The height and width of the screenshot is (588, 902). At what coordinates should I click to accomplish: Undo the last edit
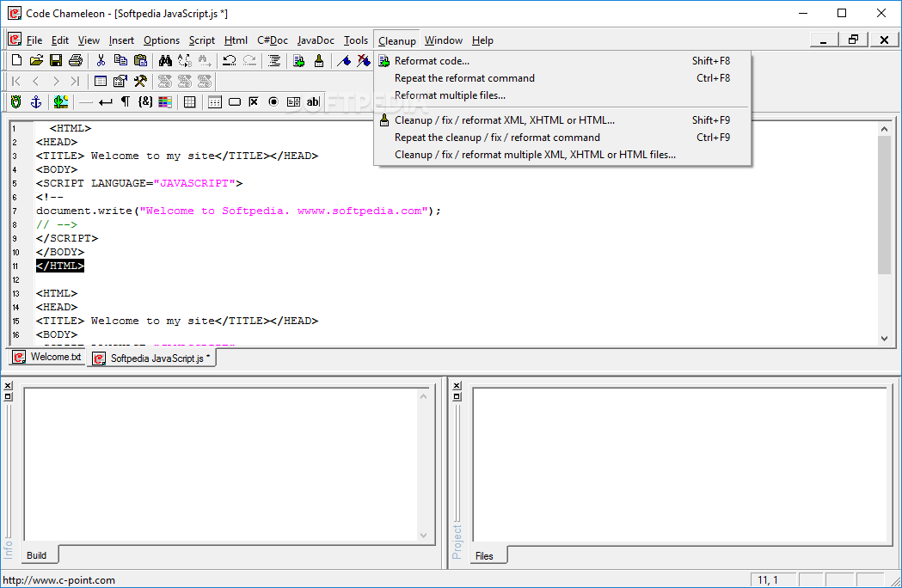coord(230,60)
